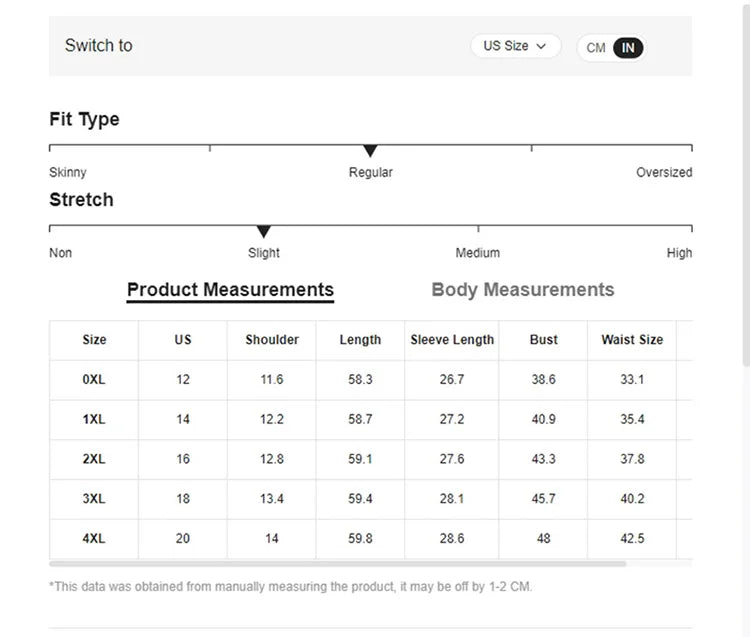Image resolution: width=750 pixels, height=637 pixels.
Task: Select the 1XL size cell
Action: pos(94,419)
